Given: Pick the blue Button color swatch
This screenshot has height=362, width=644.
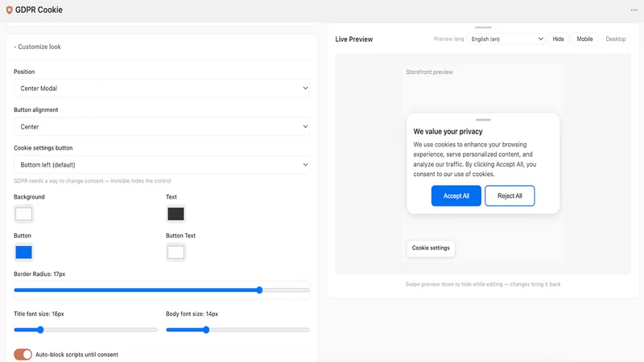Looking at the screenshot, I should click(23, 253).
